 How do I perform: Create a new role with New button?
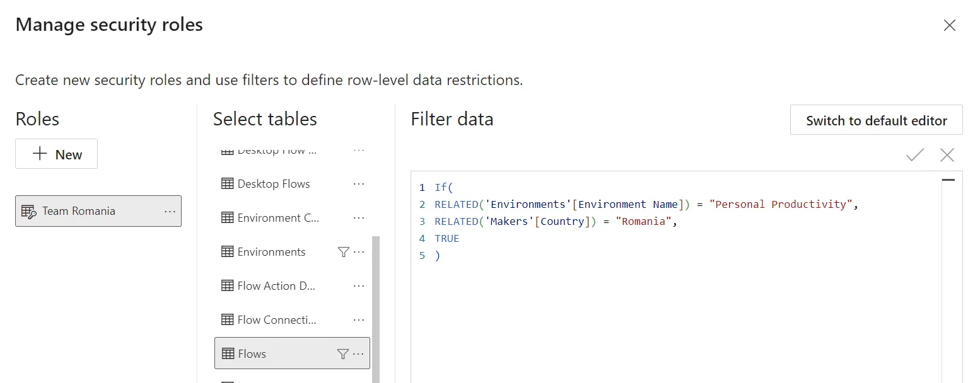tap(56, 154)
